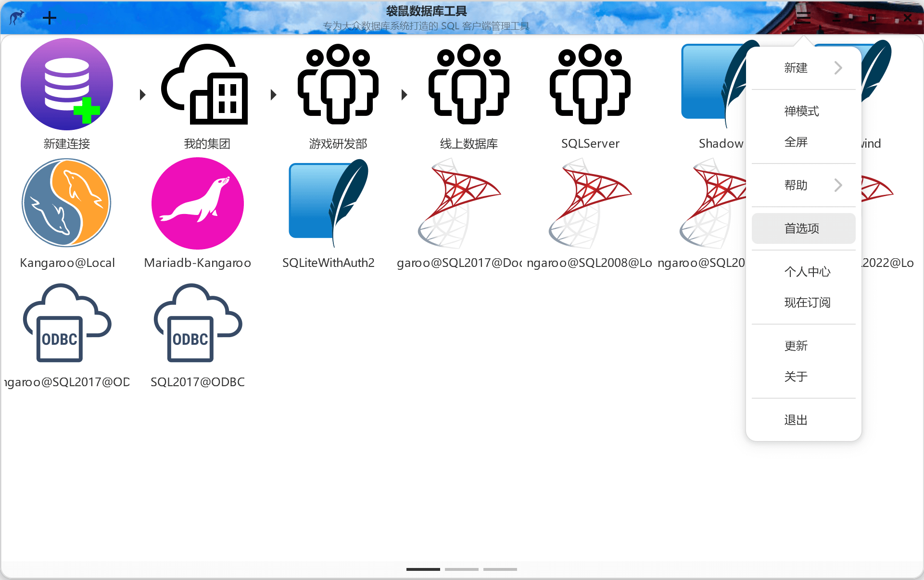Select the 禅模式 menu item
Viewport: 924px width, 580px height.
pyautogui.click(x=803, y=111)
